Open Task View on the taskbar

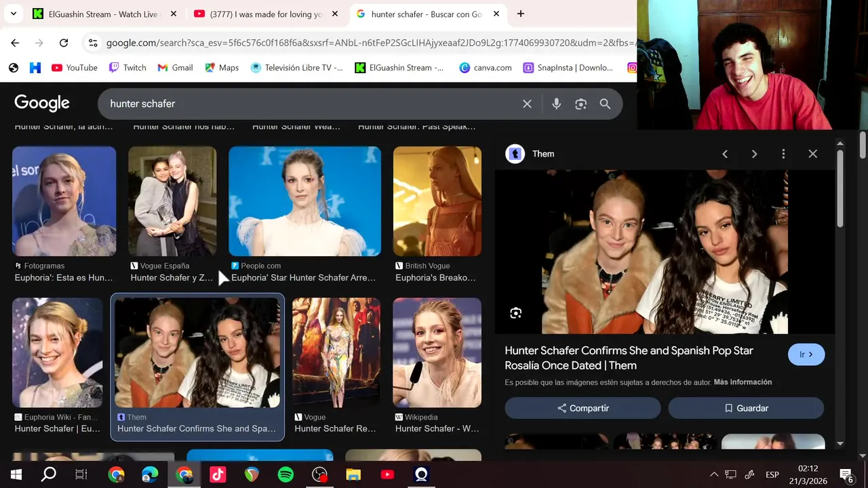[81, 474]
